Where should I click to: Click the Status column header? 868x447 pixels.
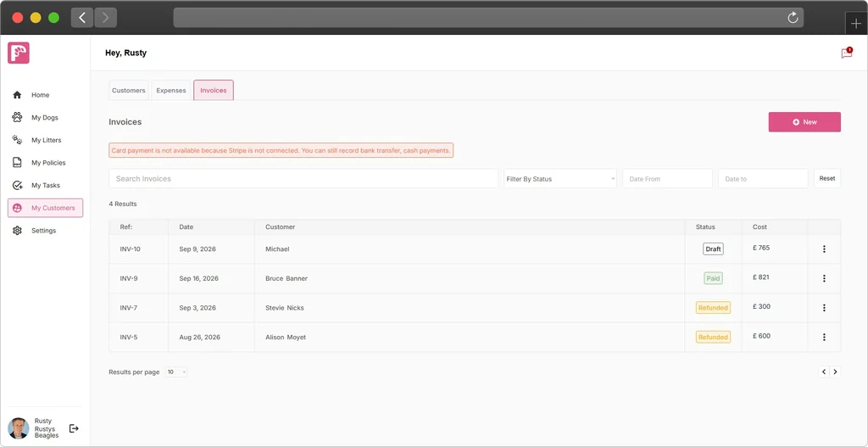[x=705, y=227]
